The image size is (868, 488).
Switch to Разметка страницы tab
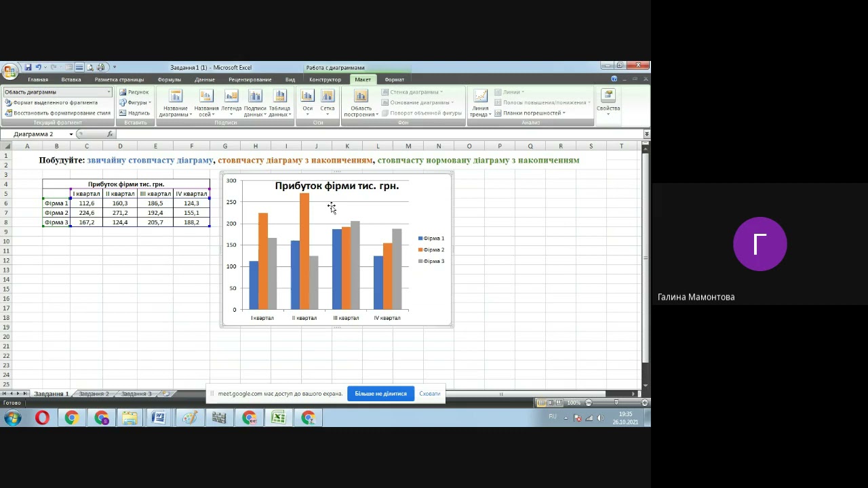(119, 79)
